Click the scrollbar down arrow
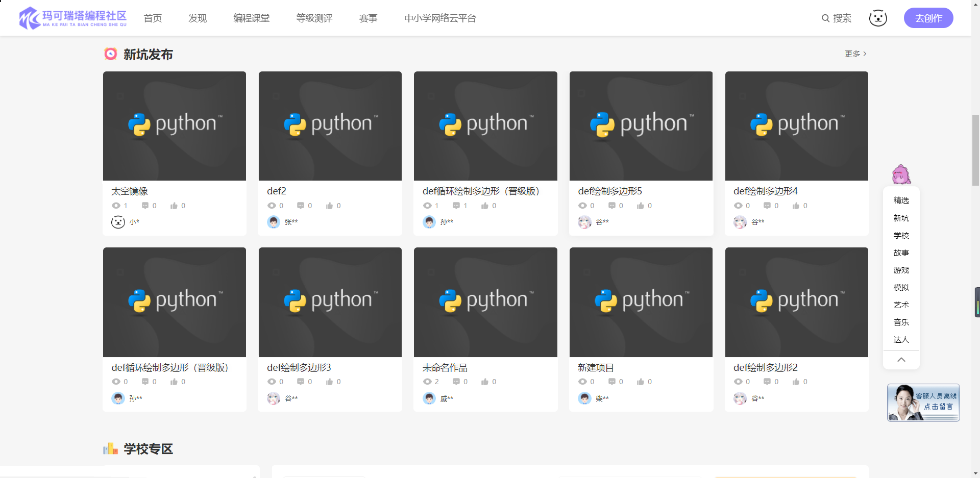Screen dimensions: 980x478 (x=976, y=473)
